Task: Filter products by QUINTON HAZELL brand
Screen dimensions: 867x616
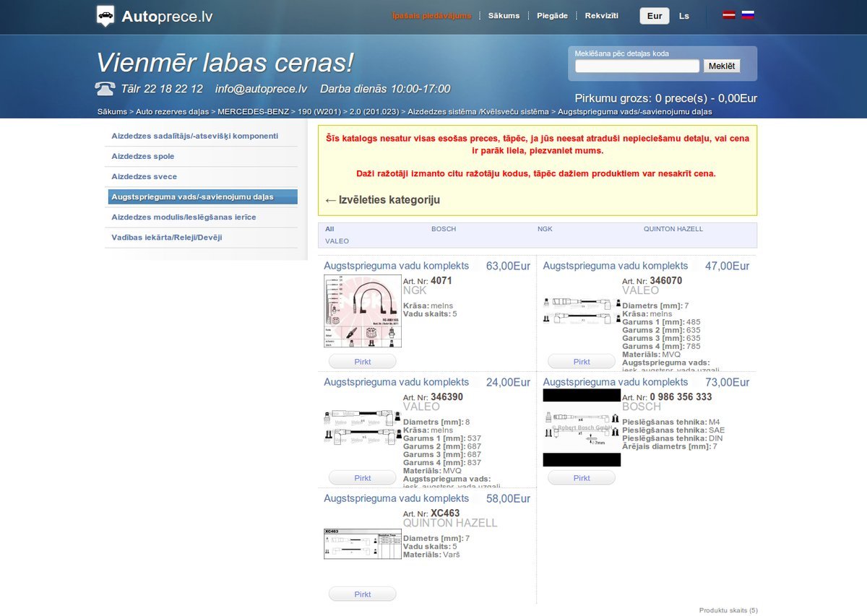Action: pos(673,229)
